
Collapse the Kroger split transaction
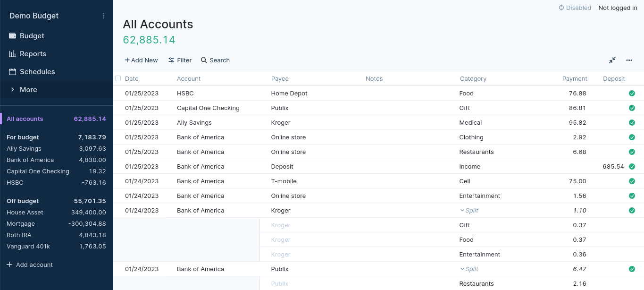(462, 211)
